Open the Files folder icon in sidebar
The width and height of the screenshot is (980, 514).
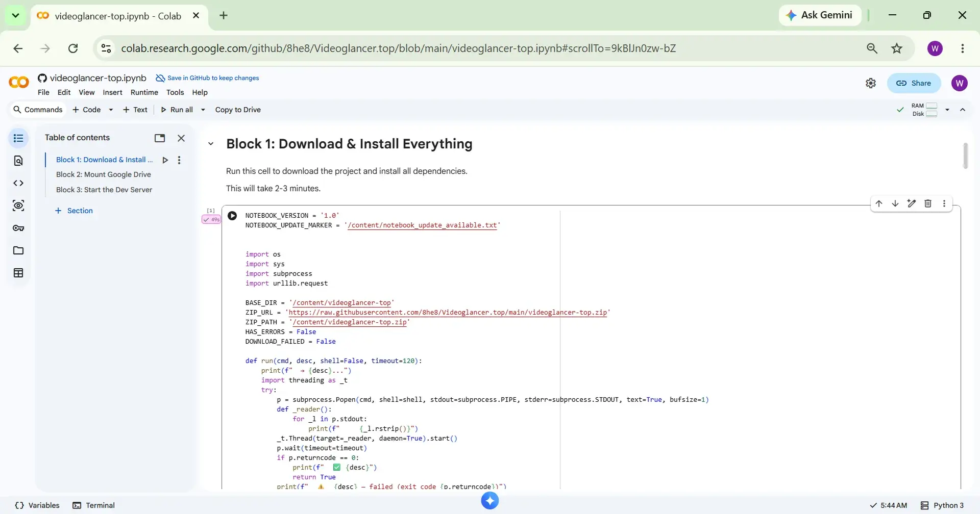point(18,250)
